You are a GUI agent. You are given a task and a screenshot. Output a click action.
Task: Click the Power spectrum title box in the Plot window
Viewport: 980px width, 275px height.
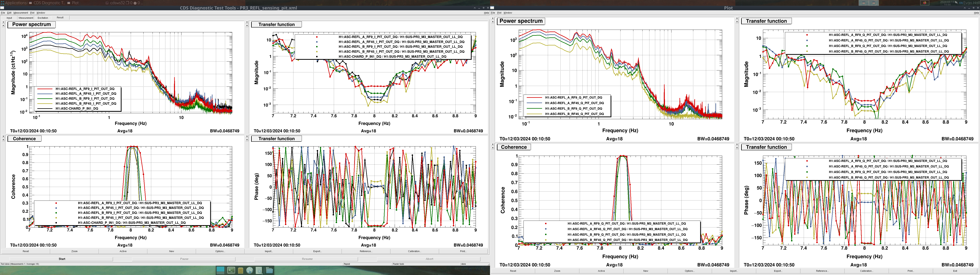(x=521, y=21)
